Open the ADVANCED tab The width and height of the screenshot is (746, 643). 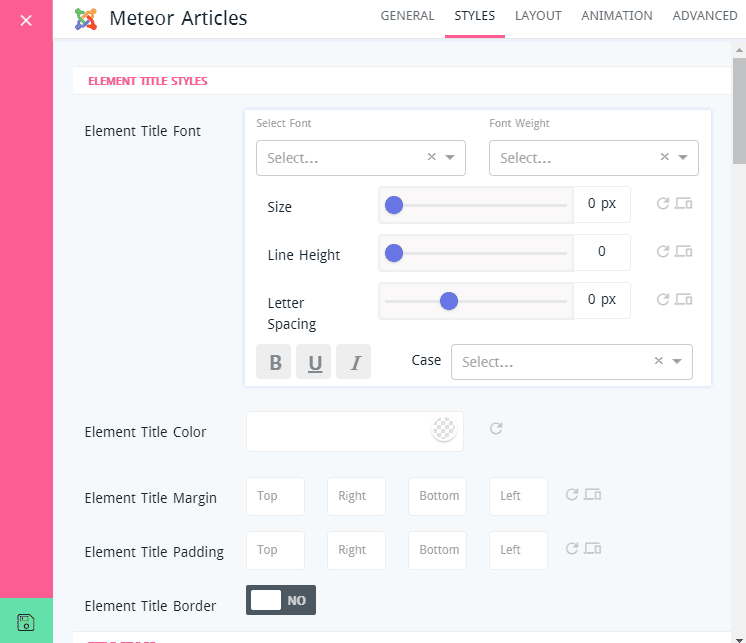tap(705, 16)
